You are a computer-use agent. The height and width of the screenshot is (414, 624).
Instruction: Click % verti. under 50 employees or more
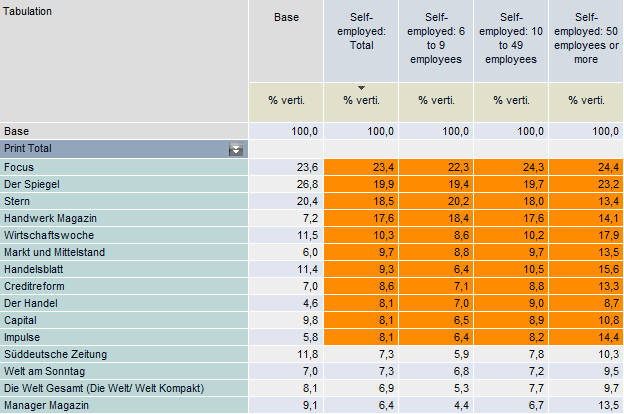click(x=586, y=100)
